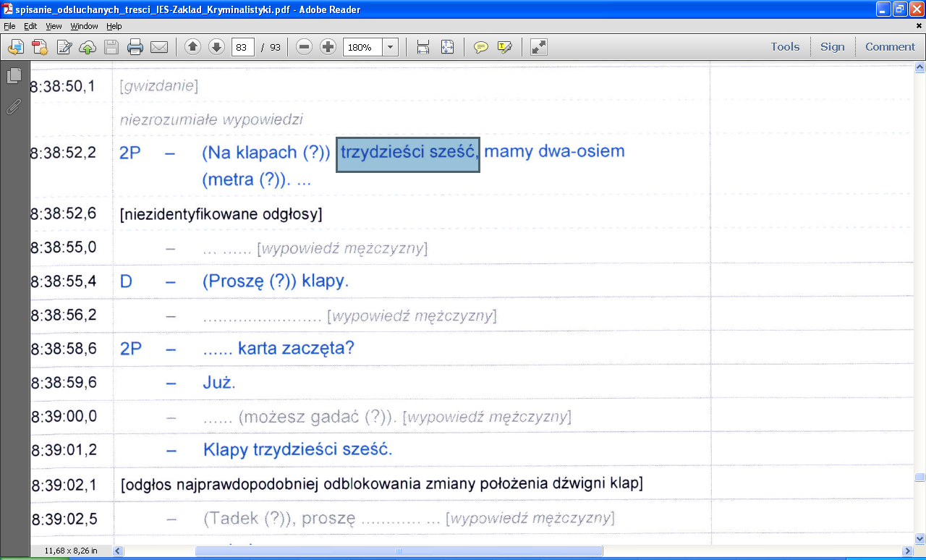Click the Edit/fill document icon
Screen dimensions: 926x560
pos(64,48)
